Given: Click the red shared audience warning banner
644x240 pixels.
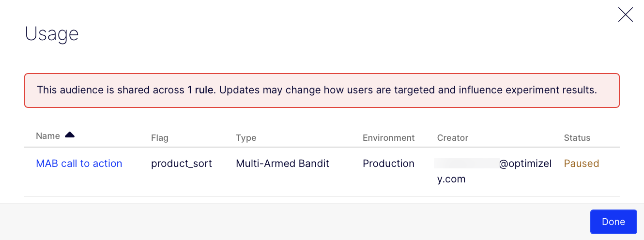Looking at the screenshot, I should (322, 100).
